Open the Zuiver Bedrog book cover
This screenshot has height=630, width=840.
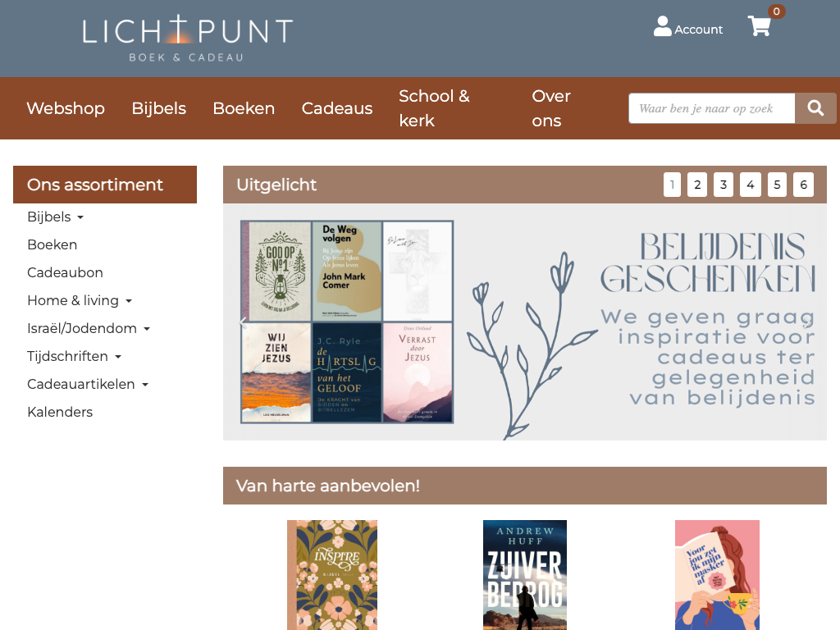(x=525, y=575)
